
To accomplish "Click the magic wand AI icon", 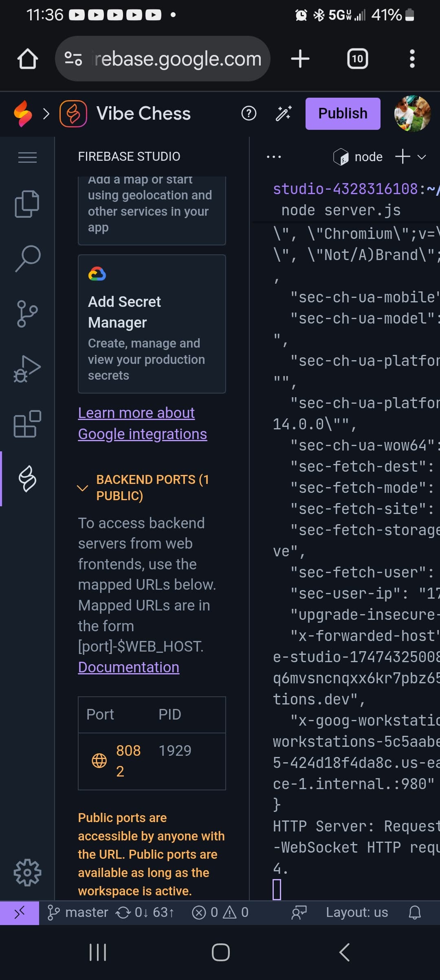I will click(x=284, y=114).
